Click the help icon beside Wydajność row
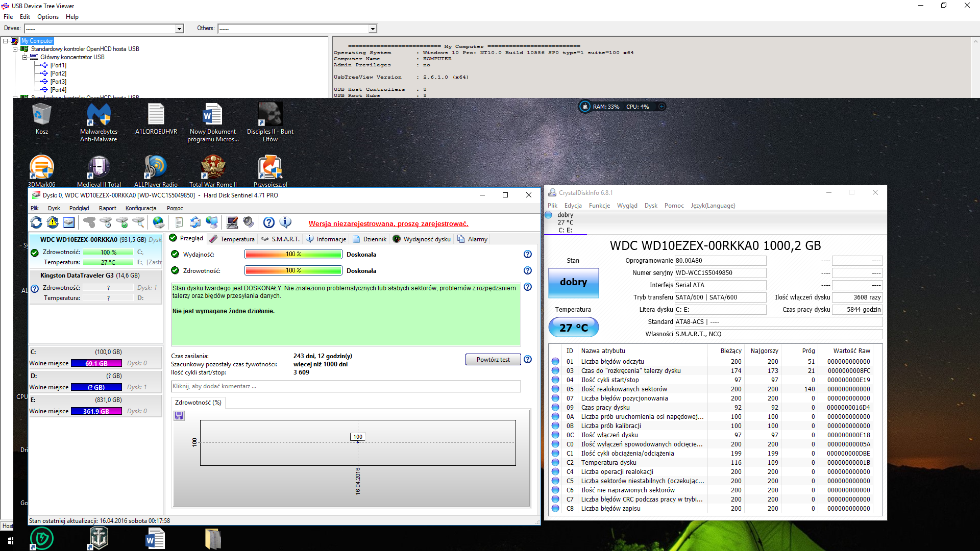This screenshot has height=551, width=980. 528,254
